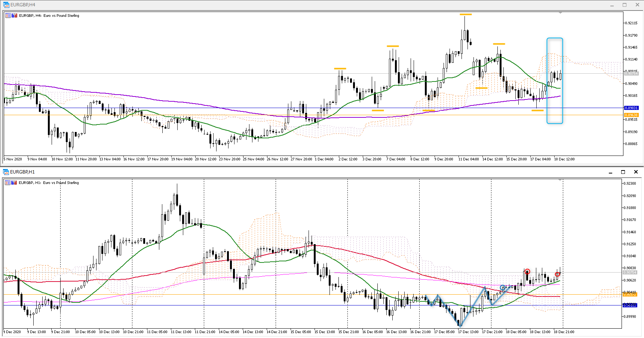The height and width of the screenshot is (338, 644).
Task: Click the '14 Dec 21:00' time label on H1
Action: 277,332
